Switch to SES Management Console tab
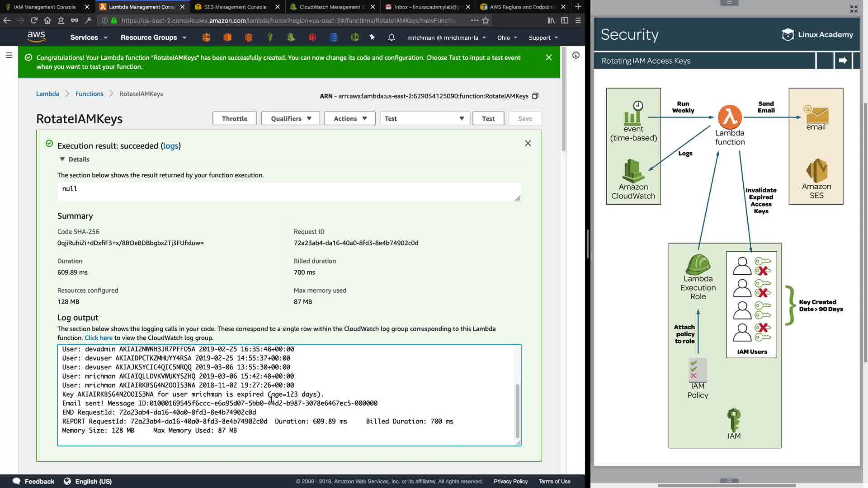 tap(235, 7)
